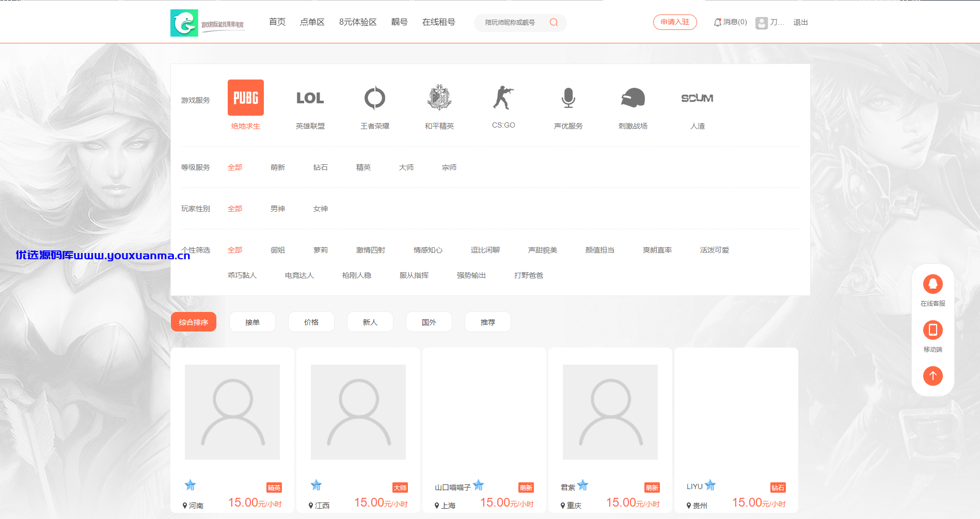980x519 pixels.
Task: Filter personality by 逗比闲聊
Action: click(485, 250)
